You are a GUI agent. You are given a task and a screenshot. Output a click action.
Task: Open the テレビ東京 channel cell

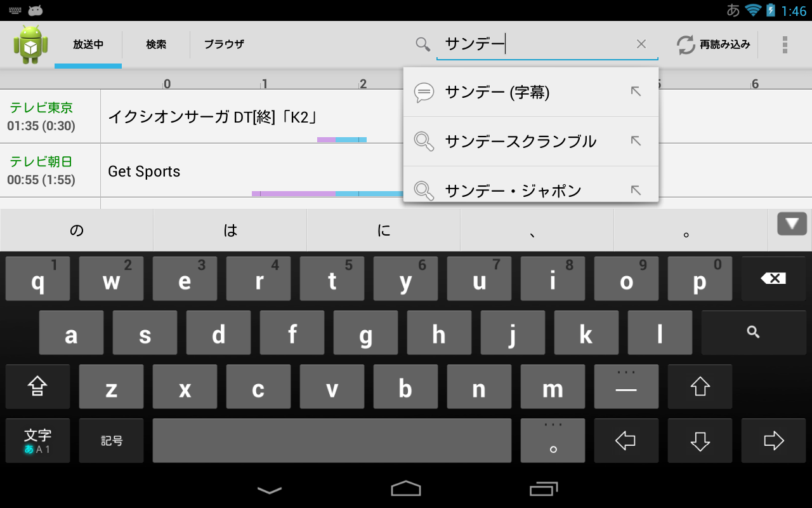50,116
